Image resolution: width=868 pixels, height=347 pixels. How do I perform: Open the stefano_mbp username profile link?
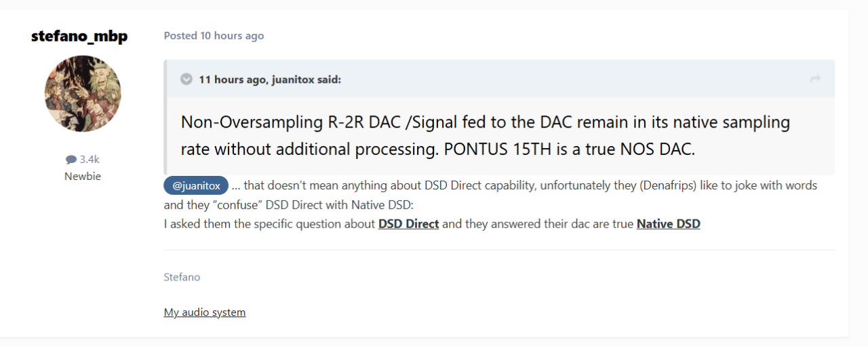(x=79, y=36)
